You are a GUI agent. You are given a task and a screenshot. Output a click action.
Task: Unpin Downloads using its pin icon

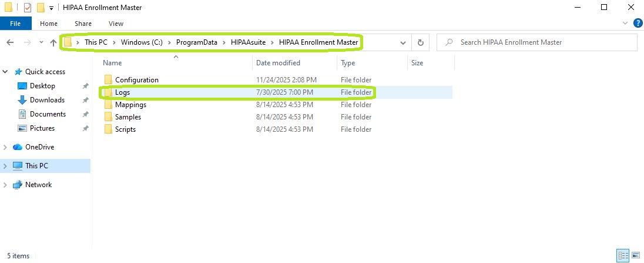pos(85,100)
